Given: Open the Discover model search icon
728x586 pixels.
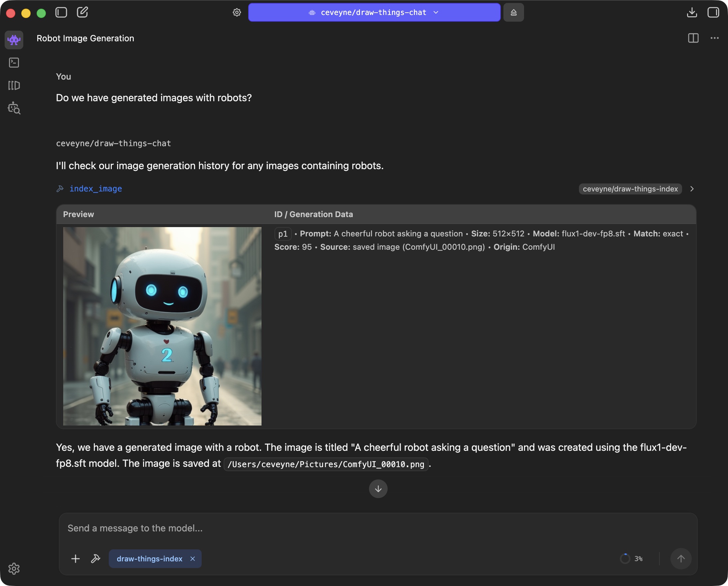Looking at the screenshot, I should [14, 108].
